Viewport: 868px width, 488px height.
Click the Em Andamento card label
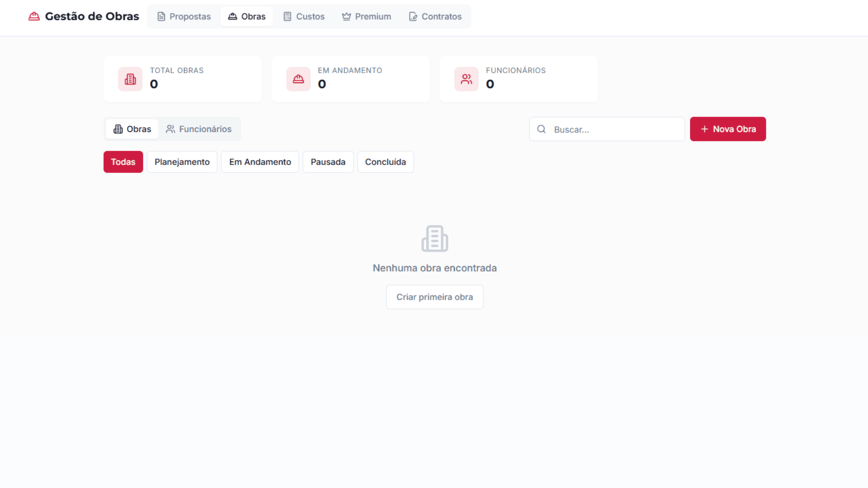pos(350,70)
